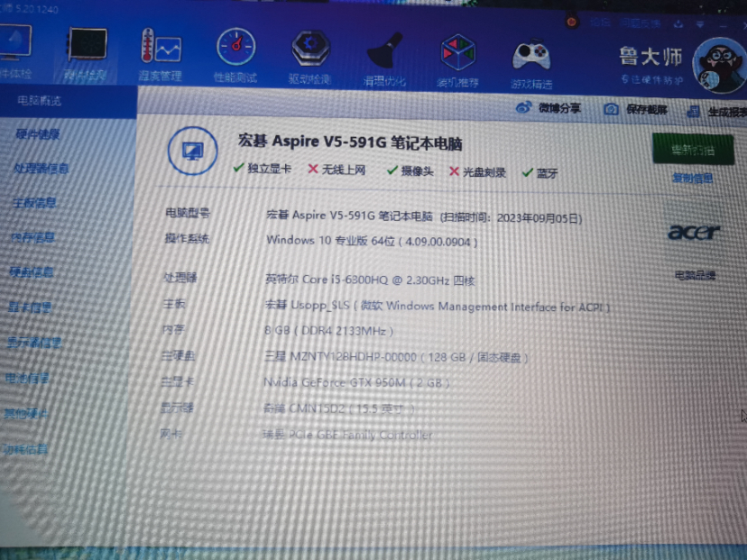
Task: Click the 光盘刻录 red X mark
Action: [x=454, y=171]
